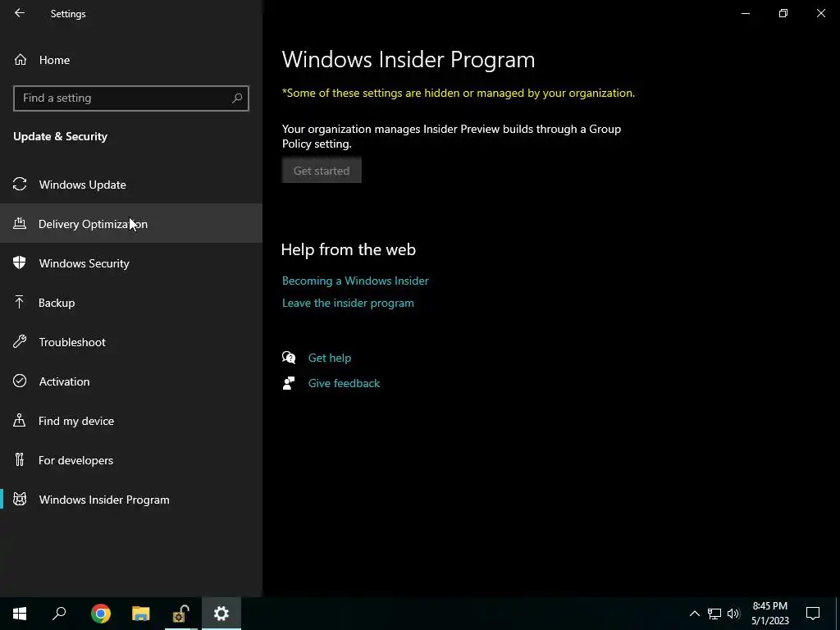Close the Settings window
Image resolution: width=840 pixels, height=630 pixels.
(820, 13)
